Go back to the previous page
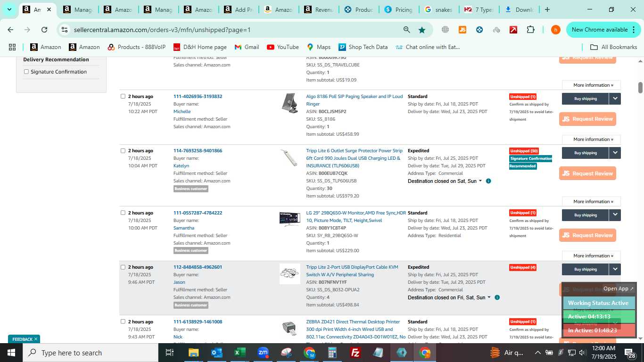 pyautogui.click(x=10, y=30)
